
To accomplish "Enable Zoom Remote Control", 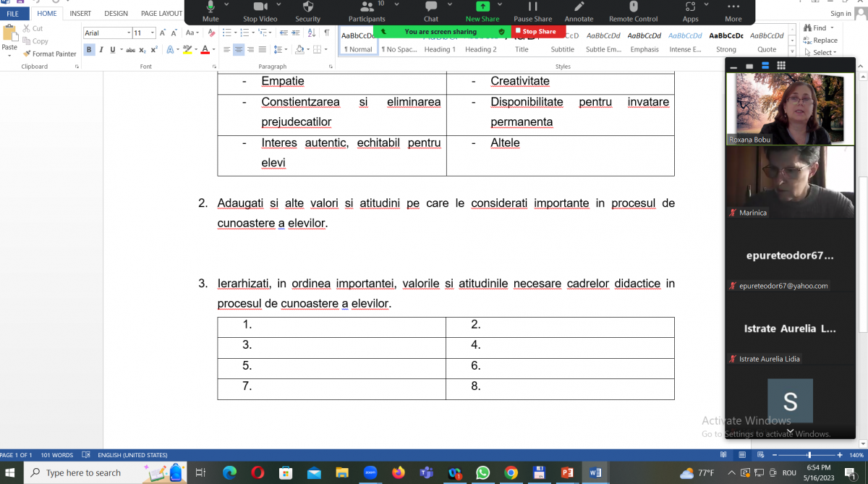I will tap(634, 11).
